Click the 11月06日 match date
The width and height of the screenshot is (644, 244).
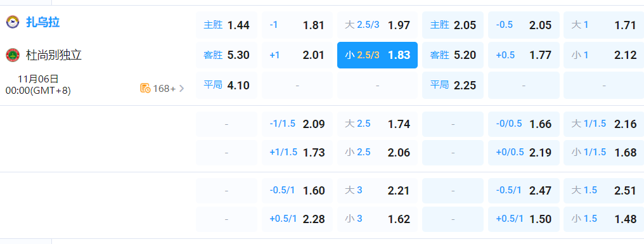(38, 79)
